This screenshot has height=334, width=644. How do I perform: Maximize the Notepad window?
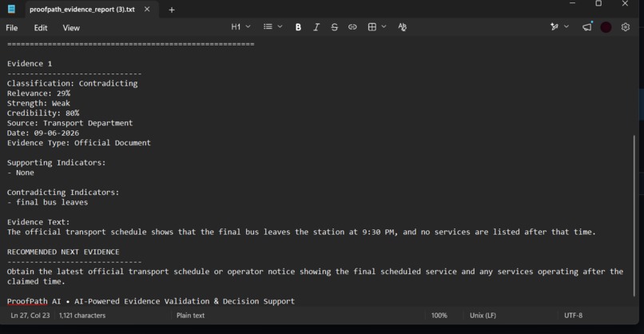[x=598, y=3]
